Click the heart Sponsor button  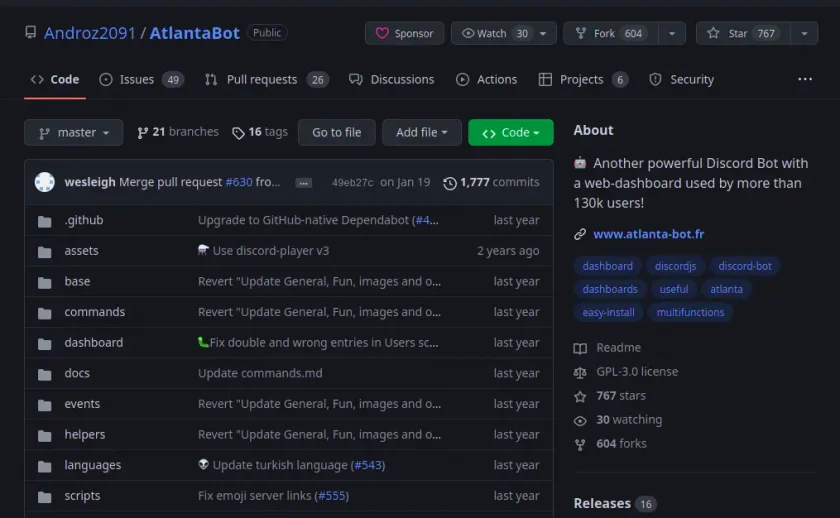[x=404, y=33]
